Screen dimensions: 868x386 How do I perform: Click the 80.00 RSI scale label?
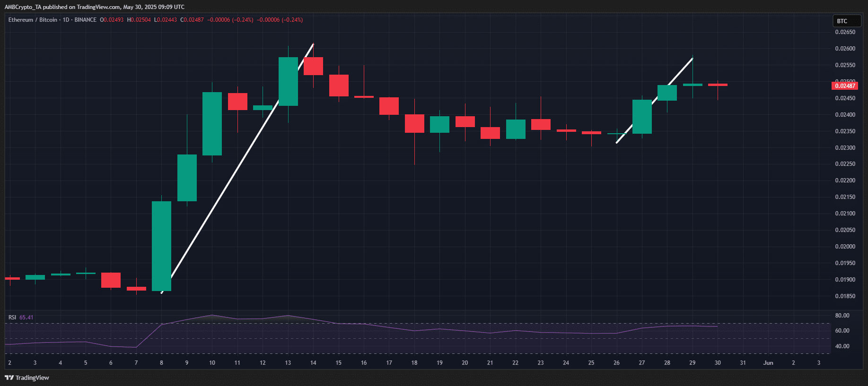pos(842,316)
